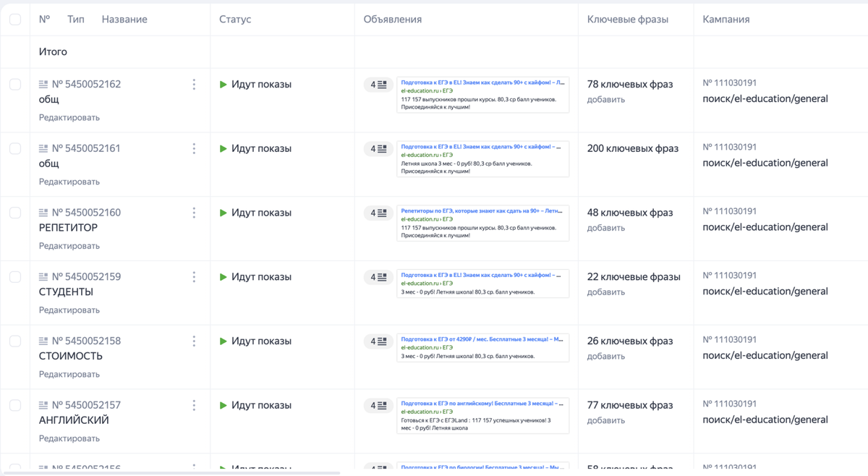The height and width of the screenshot is (476, 868).
Task: Click добавить under 48 ключевых фраз
Action: pyautogui.click(x=606, y=228)
